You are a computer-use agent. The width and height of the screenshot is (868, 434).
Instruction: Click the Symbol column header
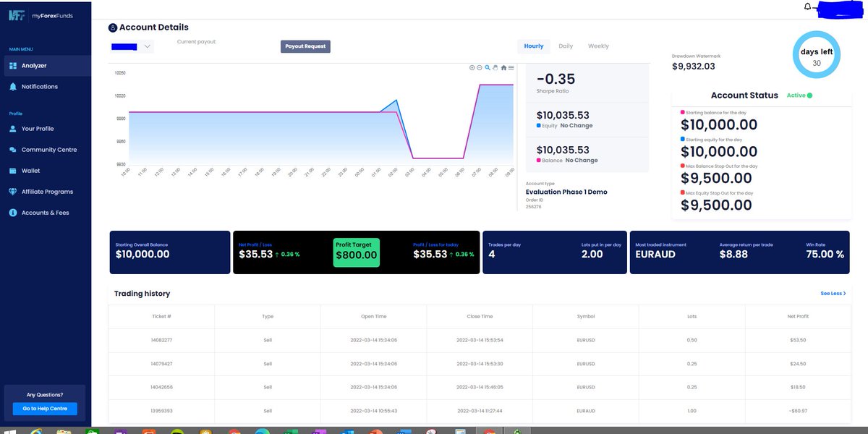tap(586, 316)
